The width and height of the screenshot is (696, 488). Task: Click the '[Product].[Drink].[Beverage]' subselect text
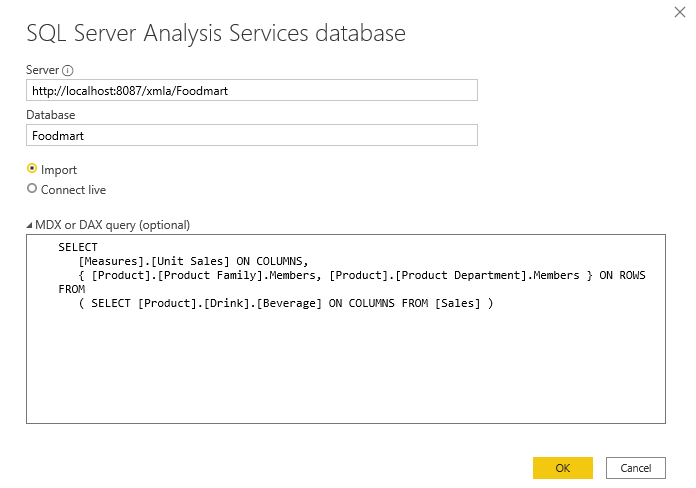(x=229, y=303)
